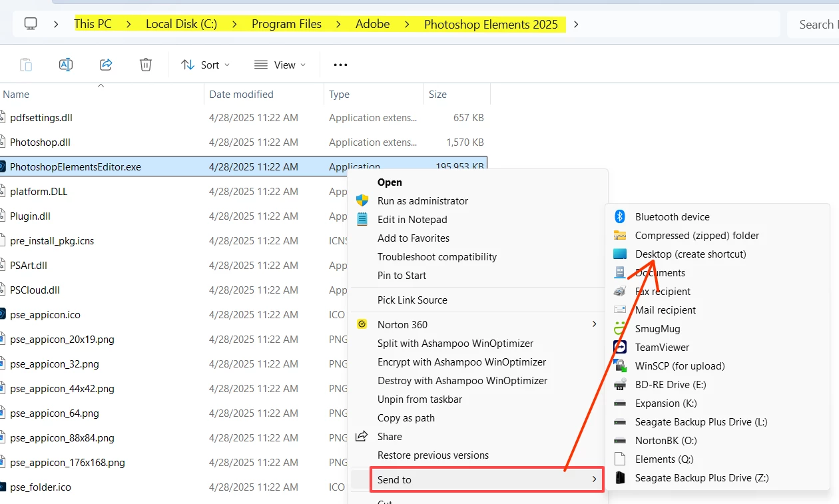The height and width of the screenshot is (504, 839).
Task: Click the Mail recipient envelope icon
Action: pos(620,310)
